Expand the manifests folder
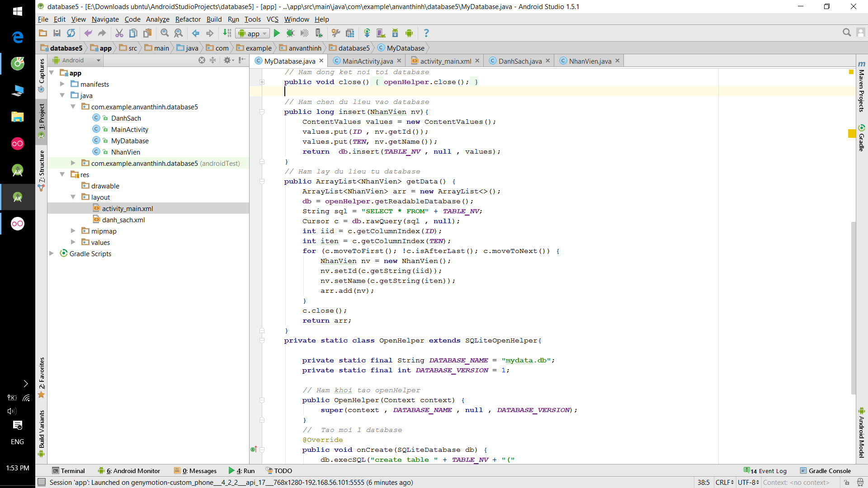Viewport: 868px width, 488px height. [62, 84]
